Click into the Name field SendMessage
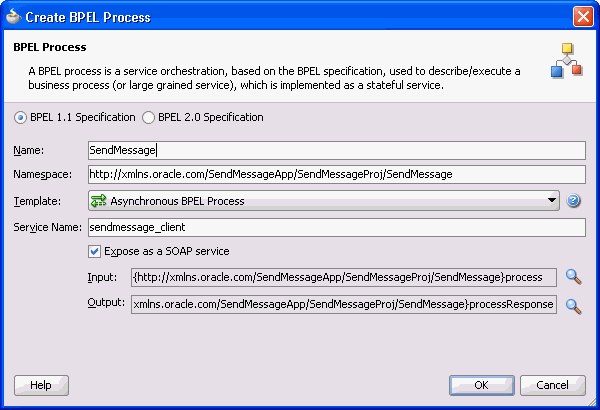The height and width of the screenshot is (410, 600). tap(337, 150)
